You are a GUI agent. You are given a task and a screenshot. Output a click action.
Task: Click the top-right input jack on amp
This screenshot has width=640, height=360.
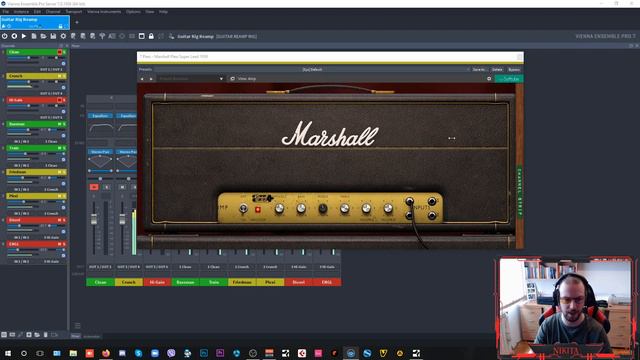click(432, 201)
